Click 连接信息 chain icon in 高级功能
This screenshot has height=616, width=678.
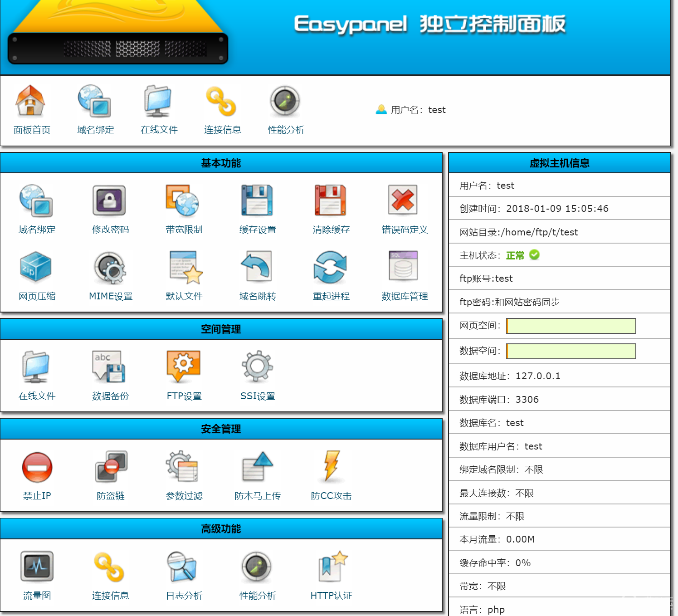click(x=109, y=567)
